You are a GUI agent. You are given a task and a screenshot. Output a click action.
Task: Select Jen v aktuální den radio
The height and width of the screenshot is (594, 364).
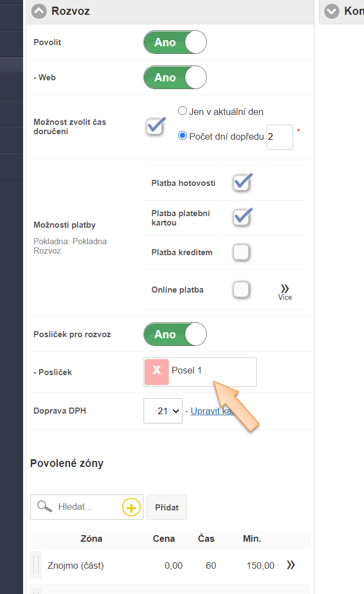coord(183,111)
